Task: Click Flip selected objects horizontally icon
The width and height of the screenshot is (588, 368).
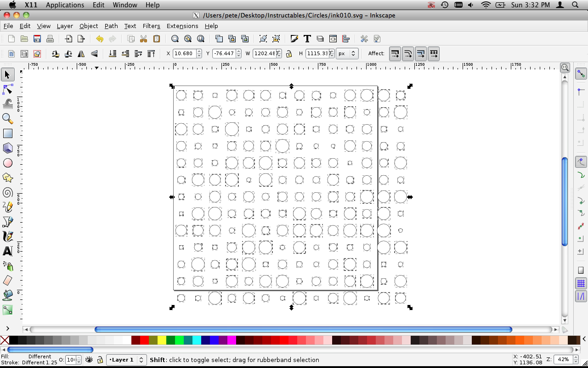Action: click(x=81, y=53)
